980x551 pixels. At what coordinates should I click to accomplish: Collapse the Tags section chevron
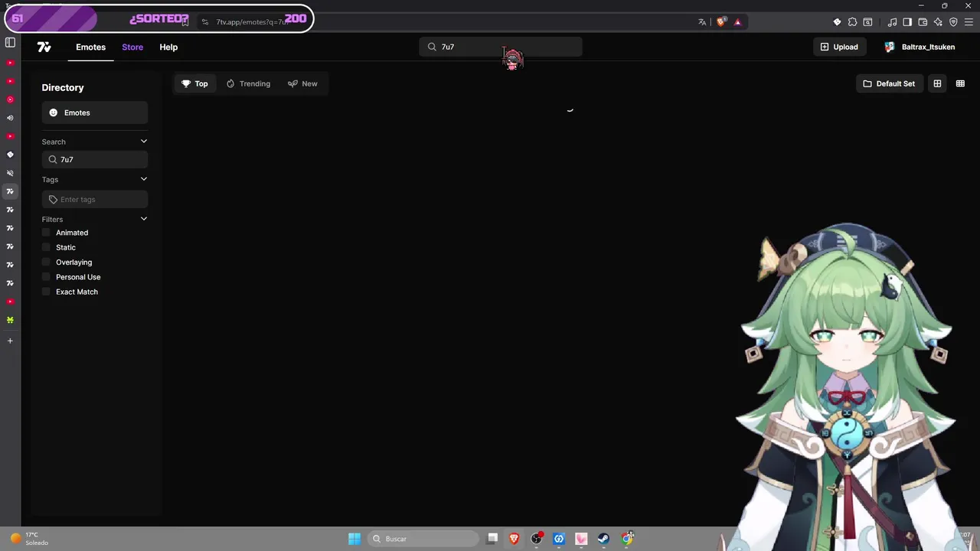click(143, 179)
